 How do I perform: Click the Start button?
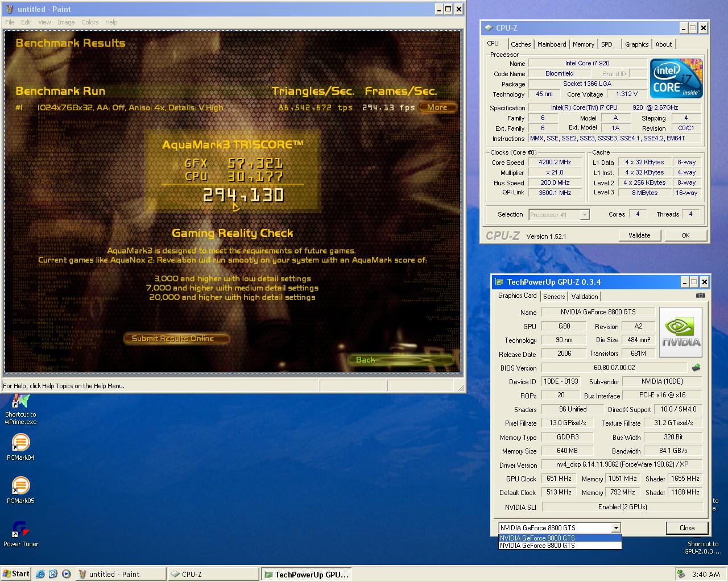[16, 574]
